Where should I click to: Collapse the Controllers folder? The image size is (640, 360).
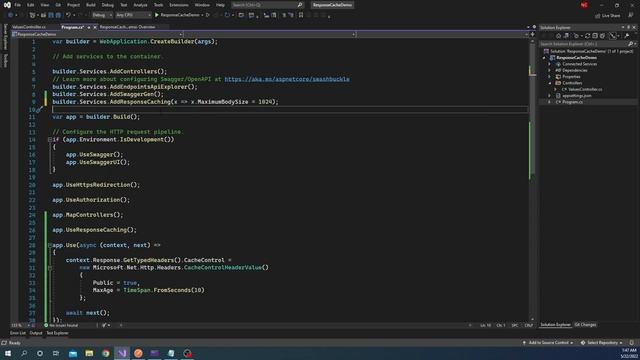point(549,83)
